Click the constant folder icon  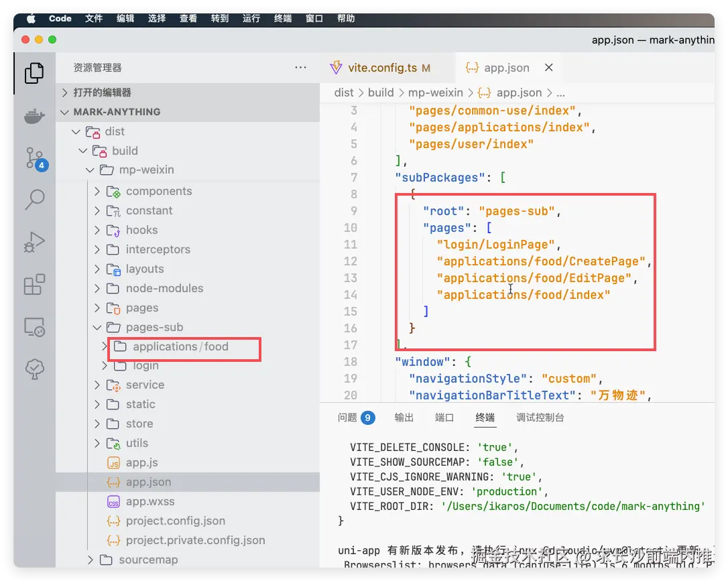coord(113,211)
